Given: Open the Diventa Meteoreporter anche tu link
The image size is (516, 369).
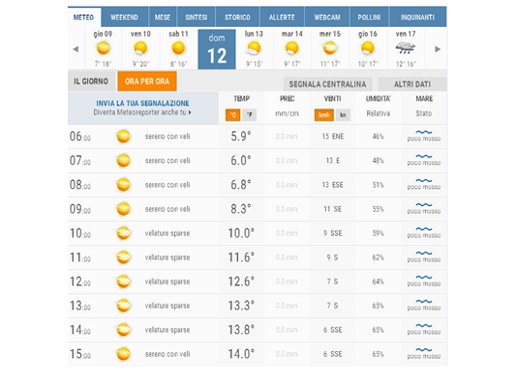Looking at the screenshot, I should pos(142,112).
